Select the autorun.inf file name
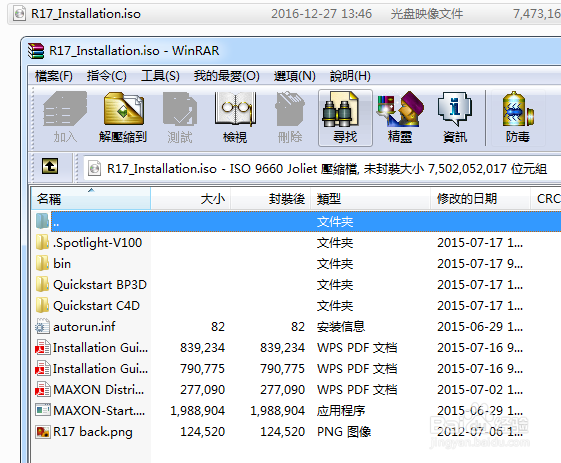 point(84,326)
